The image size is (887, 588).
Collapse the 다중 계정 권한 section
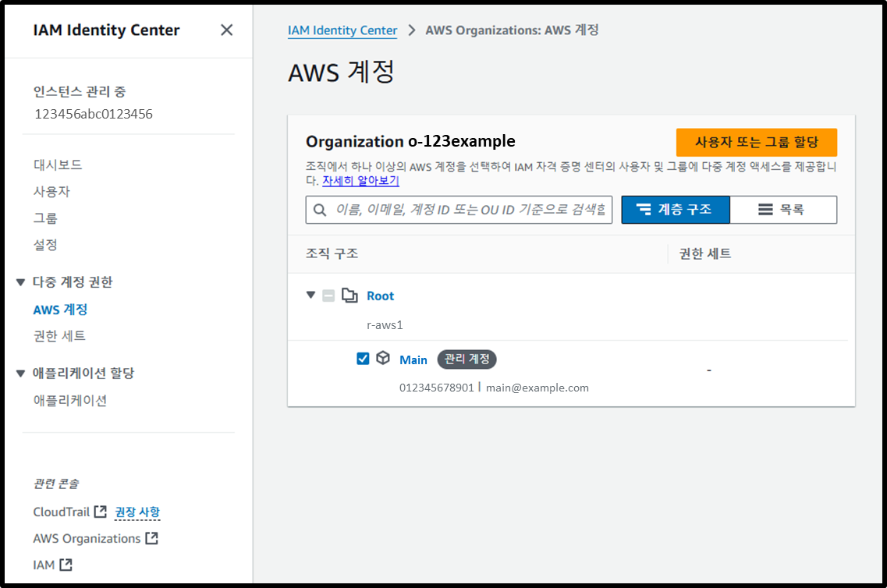coord(20,282)
